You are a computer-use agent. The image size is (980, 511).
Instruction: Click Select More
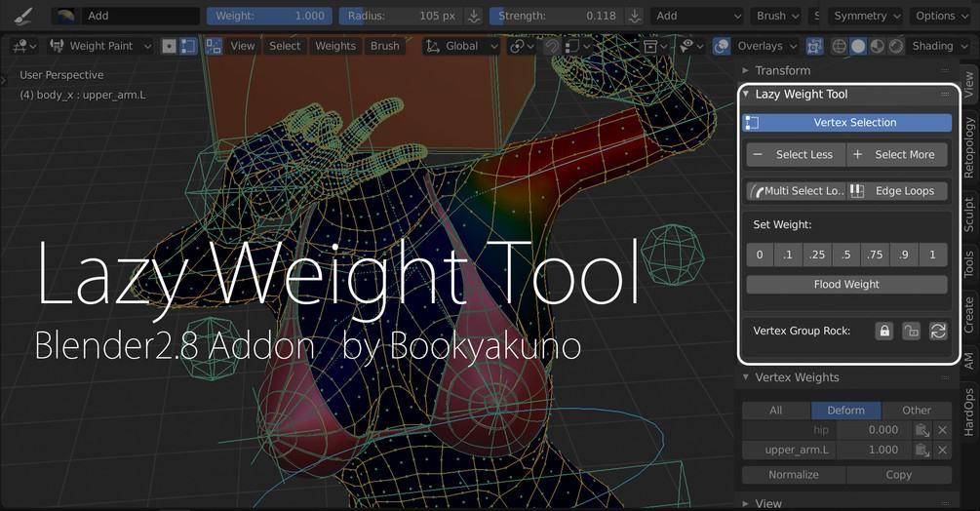897,154
